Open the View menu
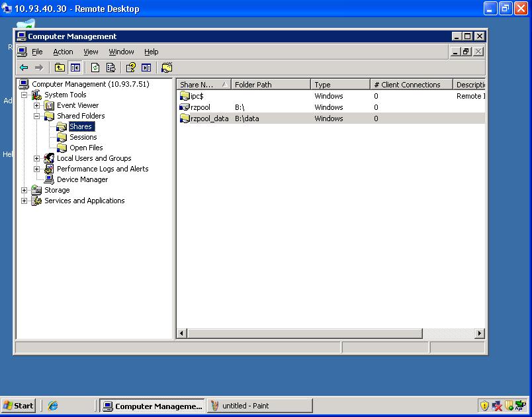Viewport: 532px width, 417px height. click(91, 52)
